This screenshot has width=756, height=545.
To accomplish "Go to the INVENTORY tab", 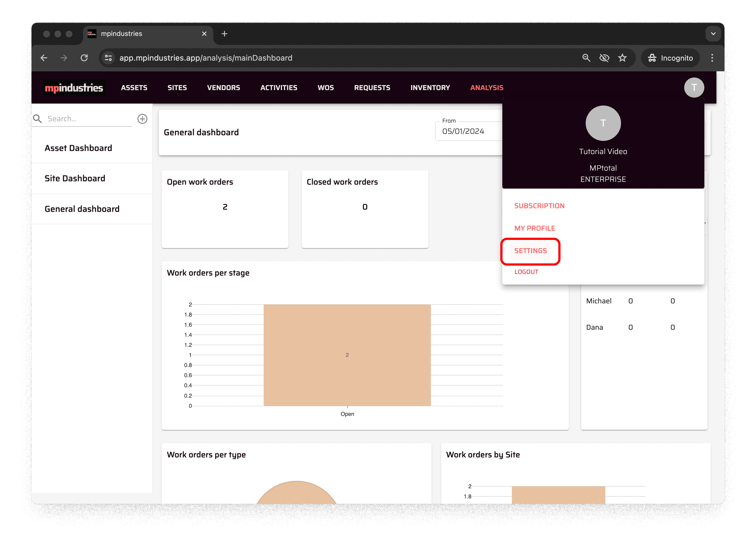I will (430, 88).
